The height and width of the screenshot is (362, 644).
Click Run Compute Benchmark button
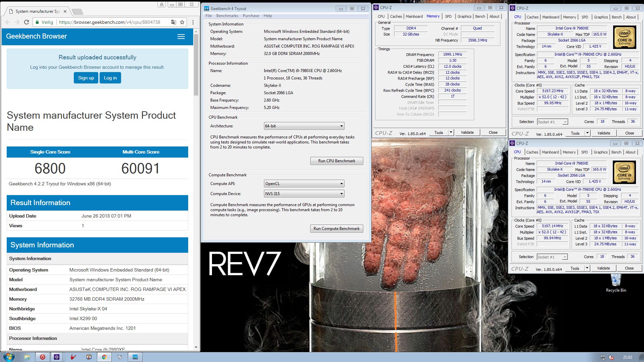(x=336, y=229)
